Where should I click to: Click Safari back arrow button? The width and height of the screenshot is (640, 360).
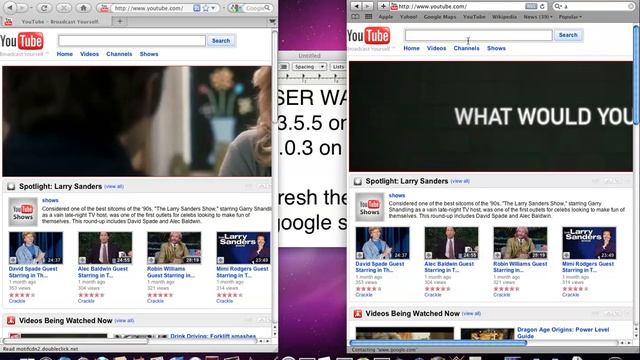tap(357, 6)
